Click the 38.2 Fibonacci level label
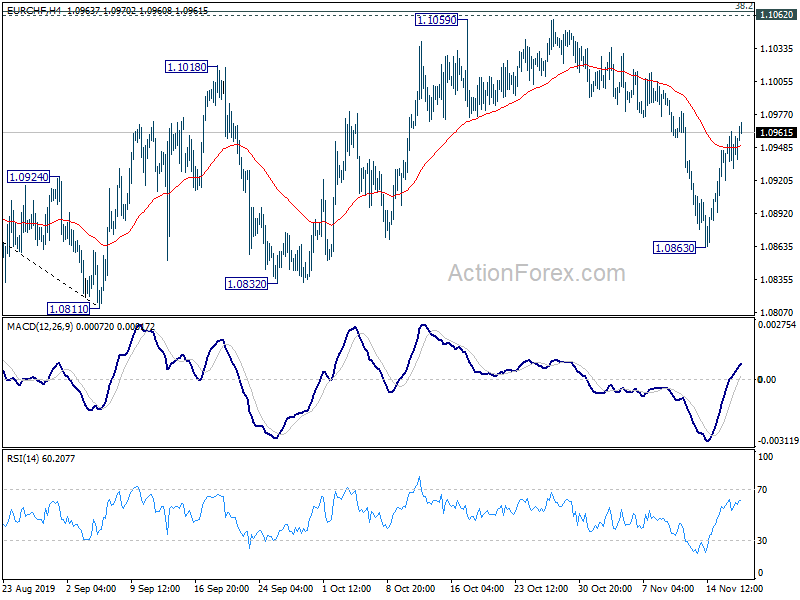Screen dimensions: 800x600 pos(744,6)
